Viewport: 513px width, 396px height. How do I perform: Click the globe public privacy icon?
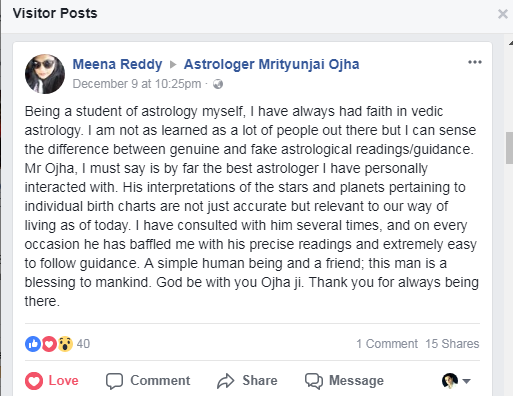[x=218, y=84]
